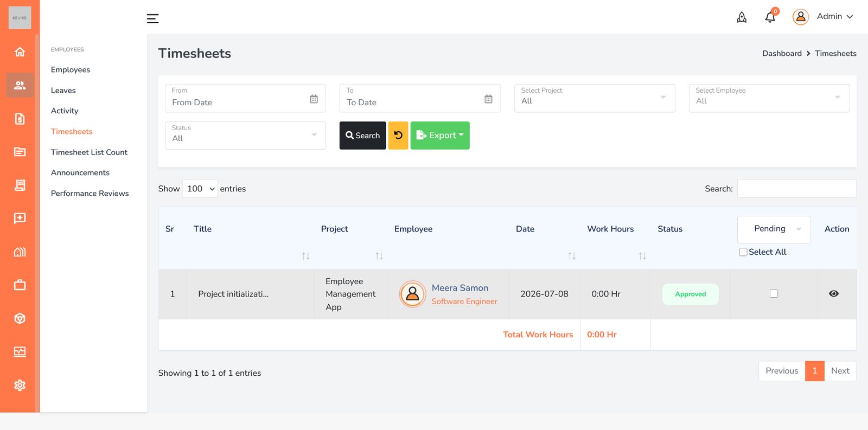This screenshot has height=430, width=868.
Task: Sort by Date column arrows
Action: pyautogui.click(x=572, y=256)
